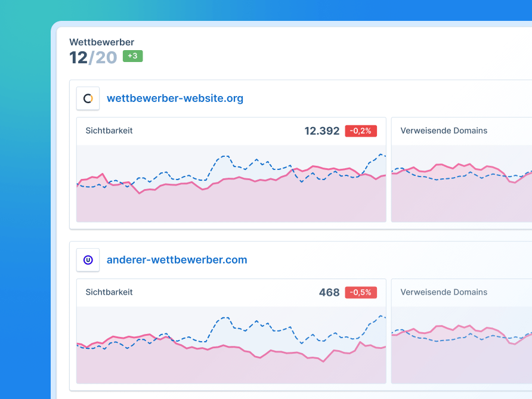Click the green +3 competitors badge
Screen dimensions: 532x399
pyautogui.click(x=132, y=55)
